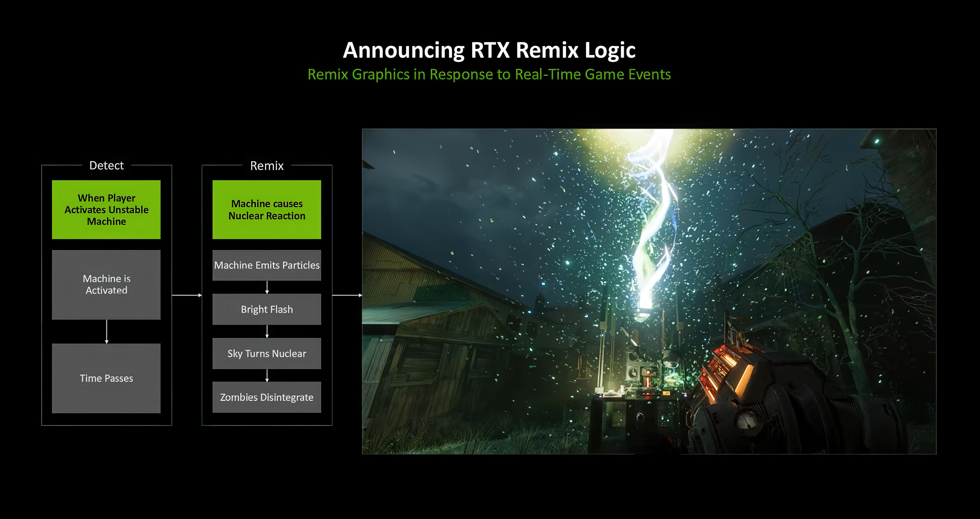Select the 'Machine causes Nuclear Reaction' event box
Viewport: 980px width, 519px height.
click(266, 209)
